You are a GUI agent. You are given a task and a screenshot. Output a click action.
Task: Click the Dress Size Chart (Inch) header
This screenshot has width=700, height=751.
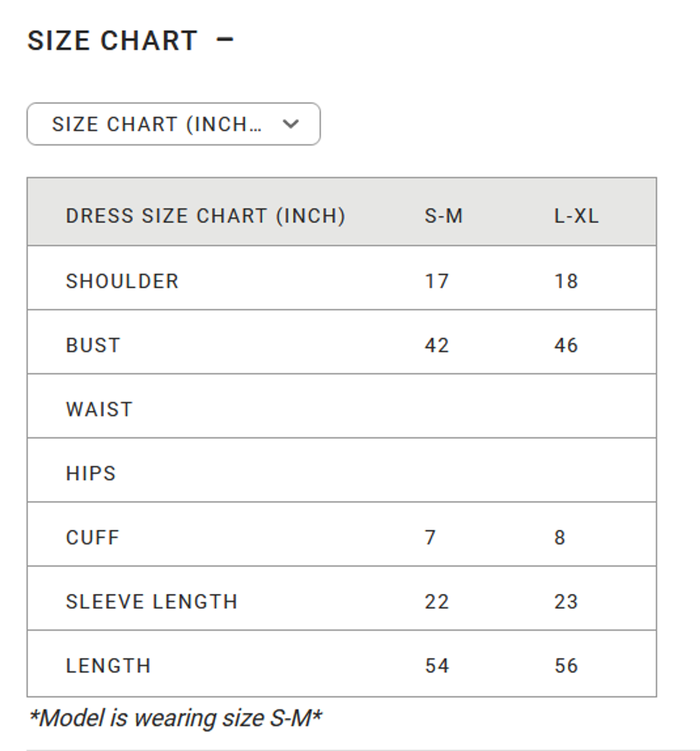coord(205,216)
